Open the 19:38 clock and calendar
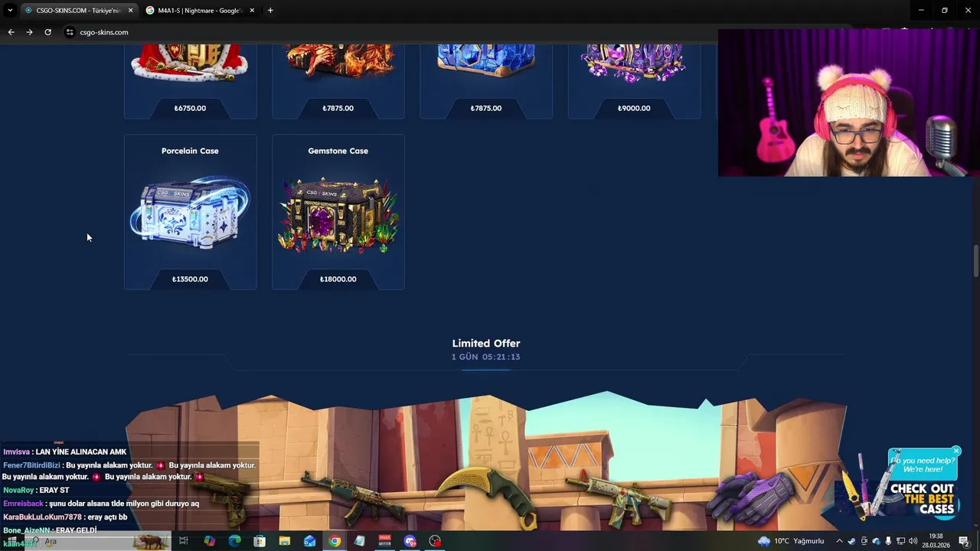Screen dimensions: 980x551 (x=936, y=541)
